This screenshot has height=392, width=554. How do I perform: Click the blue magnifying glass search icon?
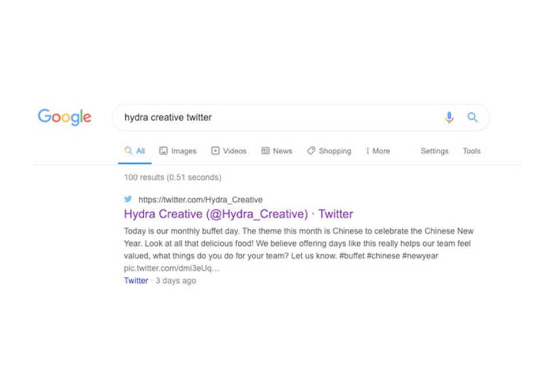[473, 118]
